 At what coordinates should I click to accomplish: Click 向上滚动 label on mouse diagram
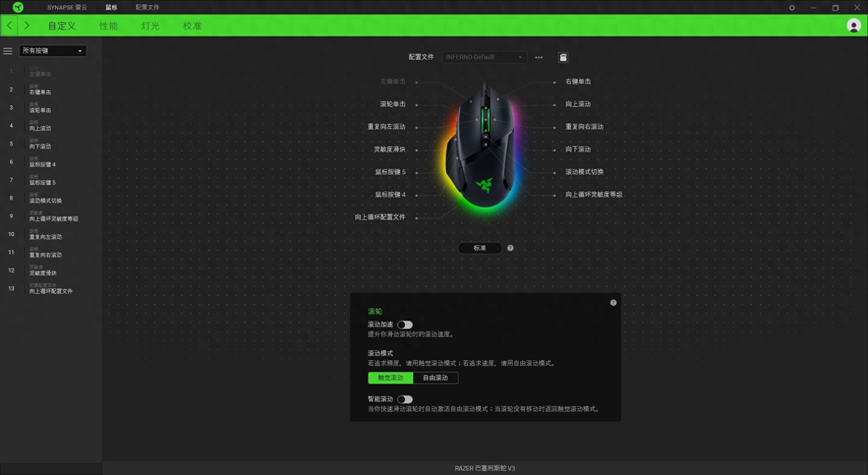pyautogui.click(x=578, y=104)
